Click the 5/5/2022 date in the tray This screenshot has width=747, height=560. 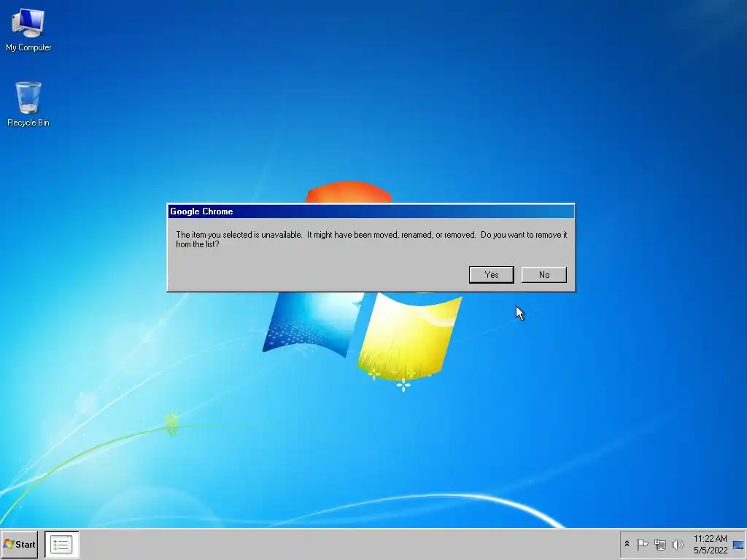tap(711, 550)
